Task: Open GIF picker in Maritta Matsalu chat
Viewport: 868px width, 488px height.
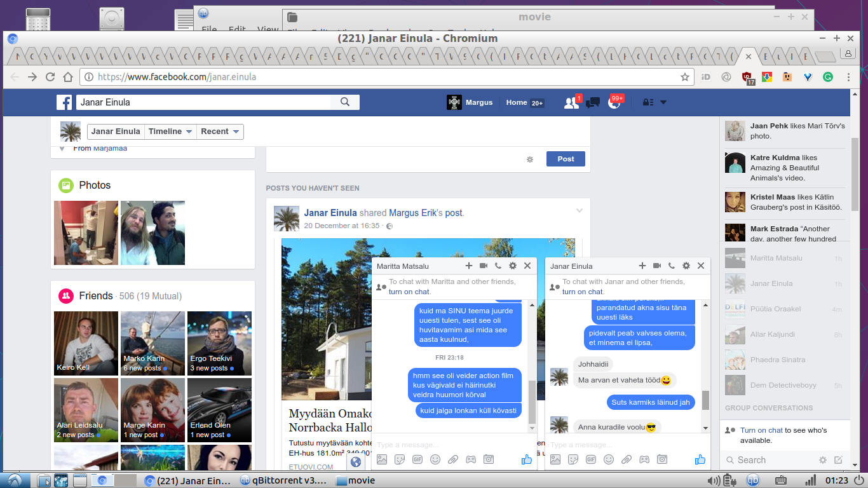Action: [x=417, y=459]
